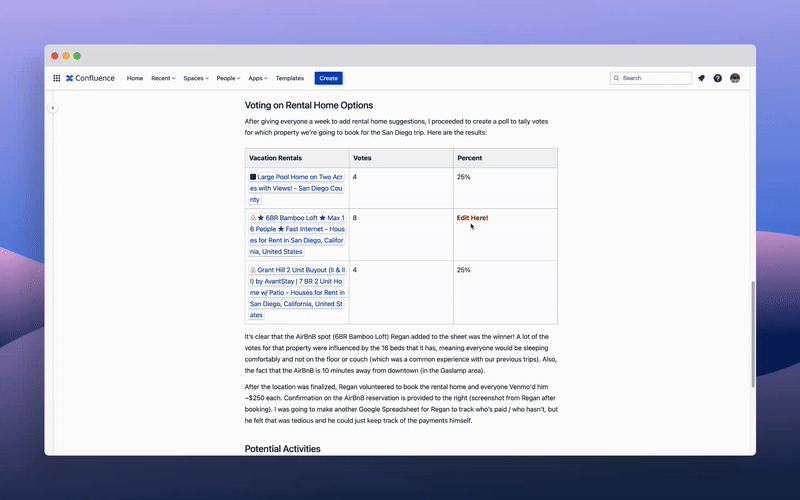This screenshot has width=800, height=500.
Task: Click the Confluence logo
Action: pos(90,78)
